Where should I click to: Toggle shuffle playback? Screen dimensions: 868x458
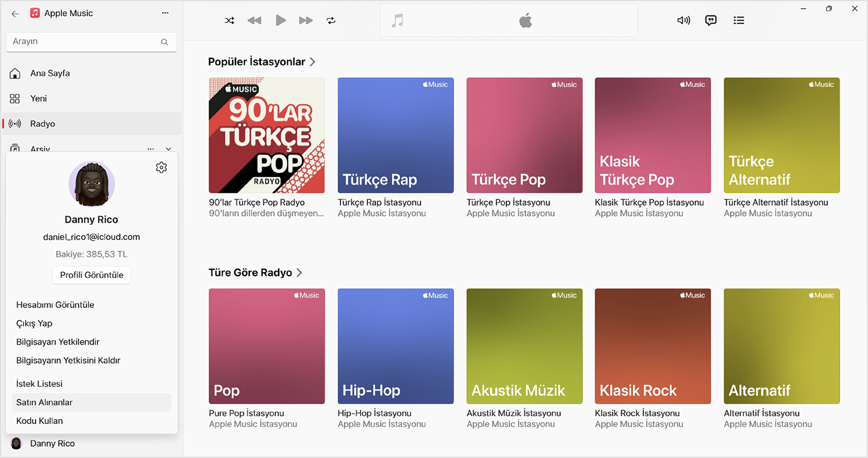tap(229, 21)
